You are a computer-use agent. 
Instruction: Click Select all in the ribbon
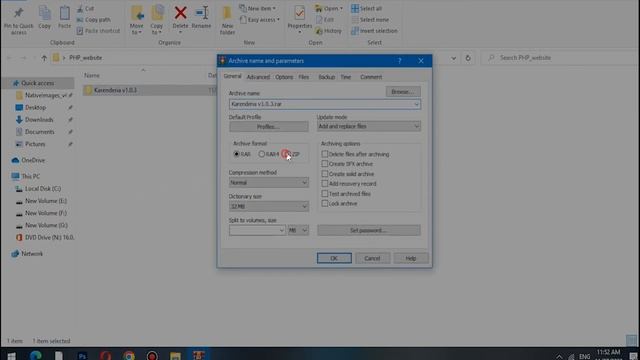pos(367,8)
